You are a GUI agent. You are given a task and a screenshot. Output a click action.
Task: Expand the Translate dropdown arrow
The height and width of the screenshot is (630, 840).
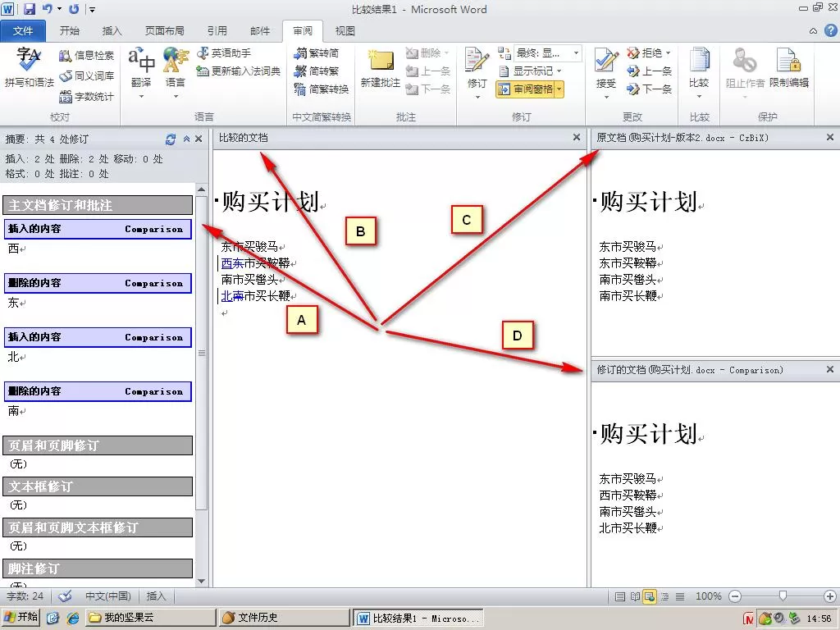tap(141, 97)
